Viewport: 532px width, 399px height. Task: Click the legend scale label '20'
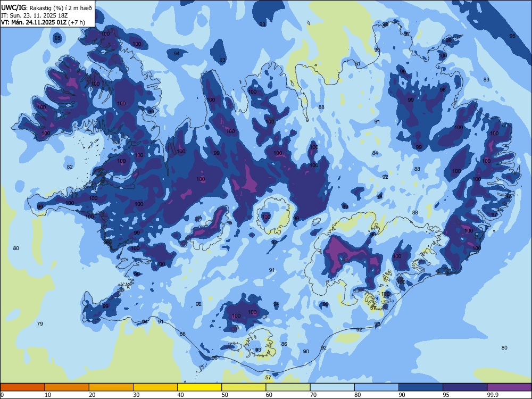click(92, 395)
